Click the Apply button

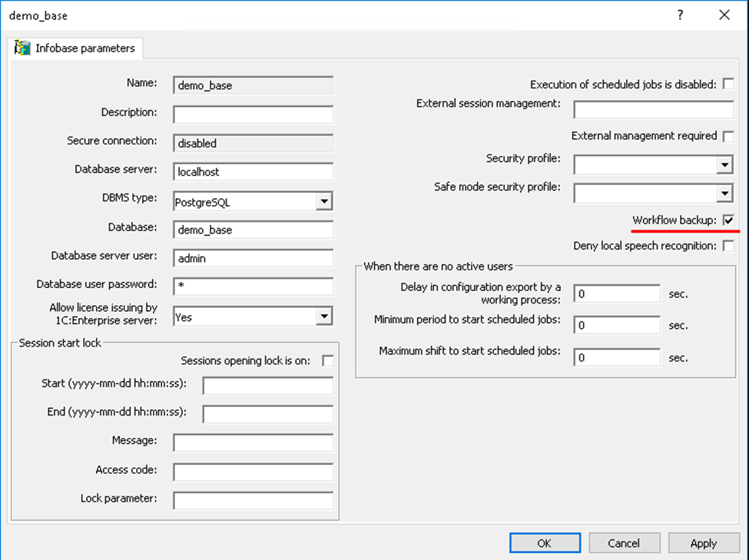pos(703,543)
